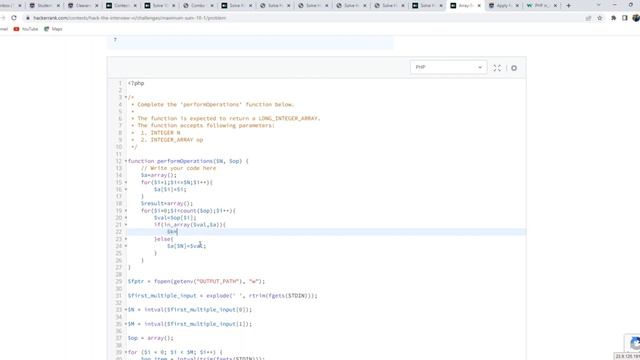This screenshot has height=360, width=640.
Task: Click '2. INTEGER_ARRAY op' comment on line 9
Action: pos(171,140)
